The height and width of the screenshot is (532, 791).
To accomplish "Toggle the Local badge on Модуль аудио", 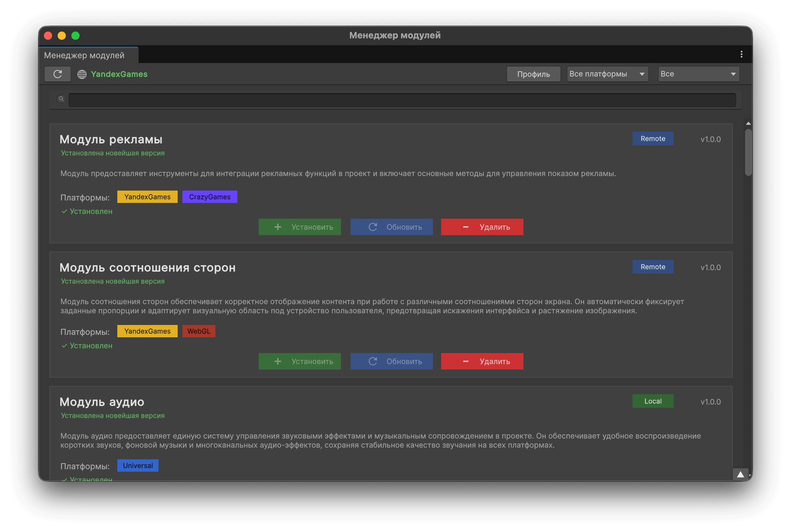I will 652,401.
